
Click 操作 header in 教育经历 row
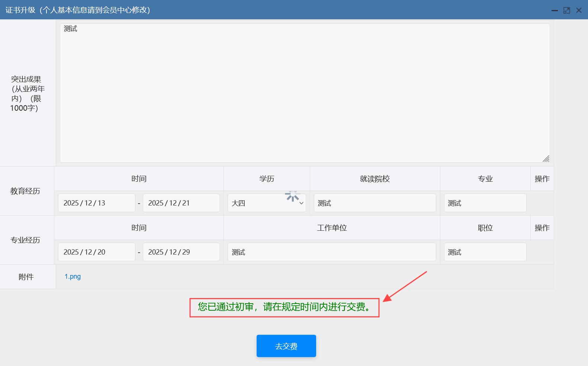click(x=542, y=179)
